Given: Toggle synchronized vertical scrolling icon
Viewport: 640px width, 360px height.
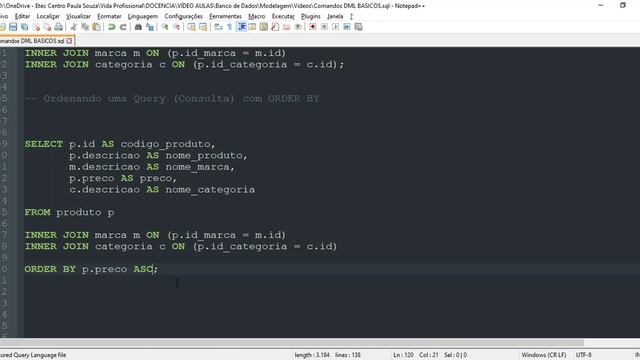Looking at the screenshot, I should [x=191, y=27].
